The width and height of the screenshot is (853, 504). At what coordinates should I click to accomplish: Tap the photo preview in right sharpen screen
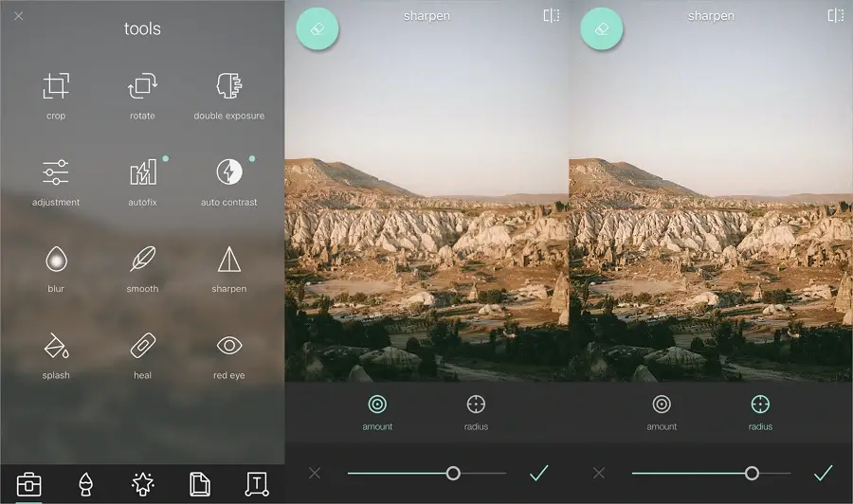pyautogui.click(x=711, y=190)
